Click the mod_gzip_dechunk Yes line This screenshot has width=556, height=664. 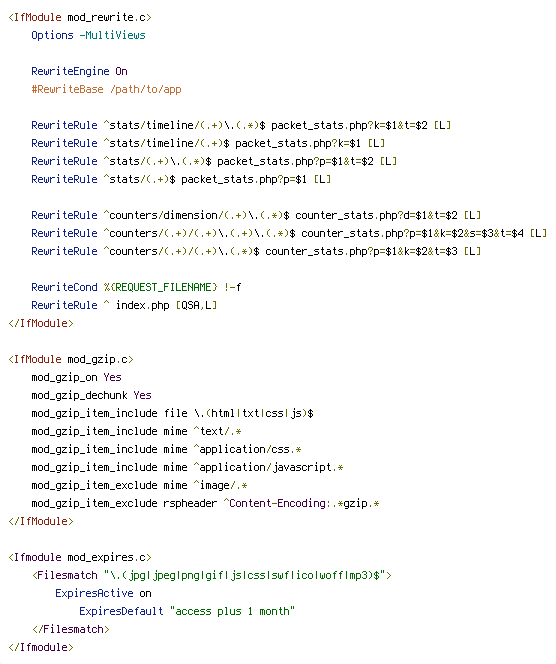tap(91, 395)
